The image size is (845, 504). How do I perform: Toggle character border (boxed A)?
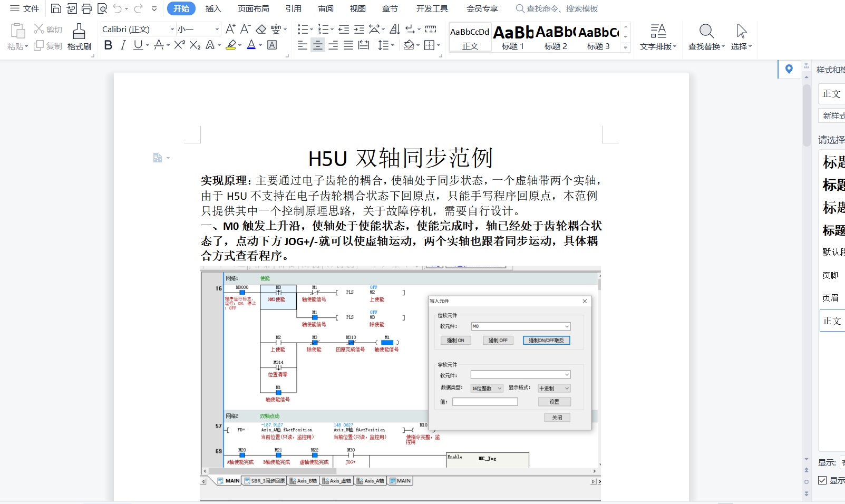click(272, 45)
